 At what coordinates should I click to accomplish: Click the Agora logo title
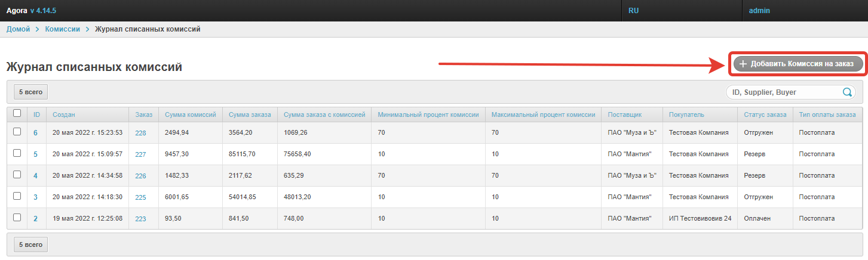(x=17, y=11)
